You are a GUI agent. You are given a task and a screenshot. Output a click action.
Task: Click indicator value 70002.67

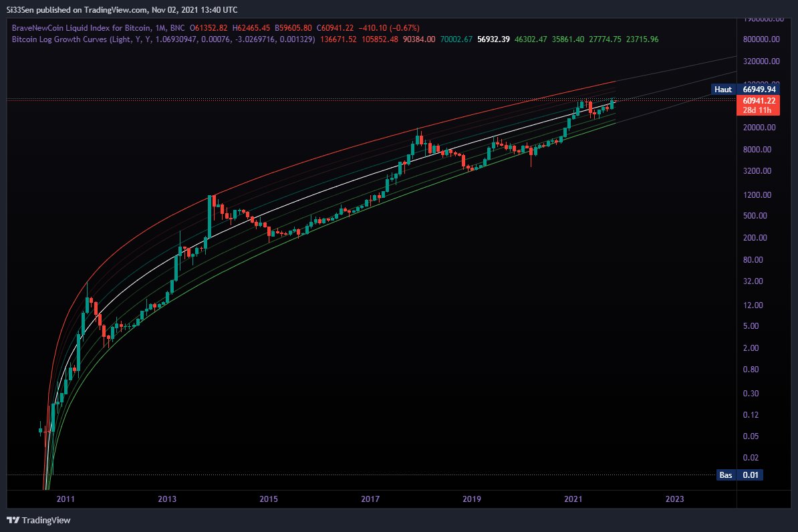point(456,39)
